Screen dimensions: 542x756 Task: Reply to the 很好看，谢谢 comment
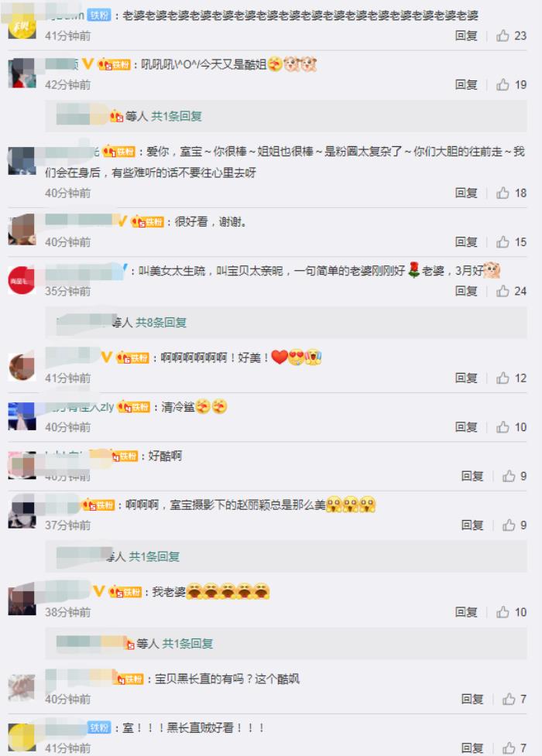(466, 242)
